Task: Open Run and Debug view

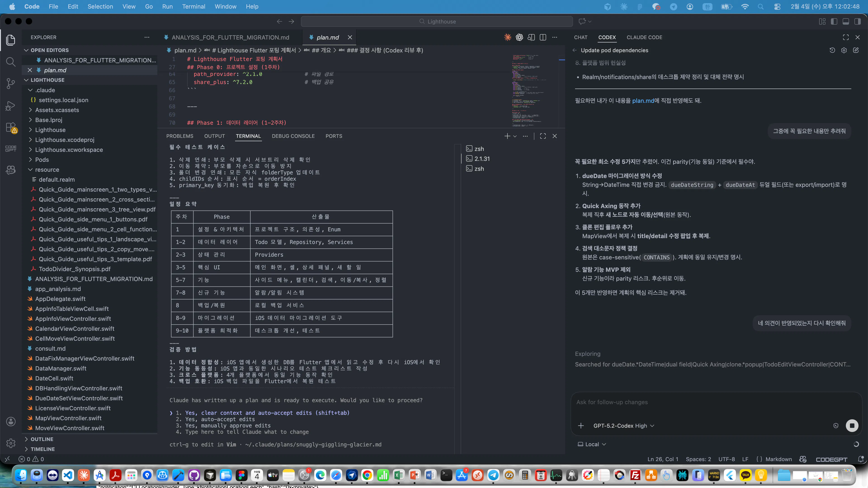Action: pos(11,106)
